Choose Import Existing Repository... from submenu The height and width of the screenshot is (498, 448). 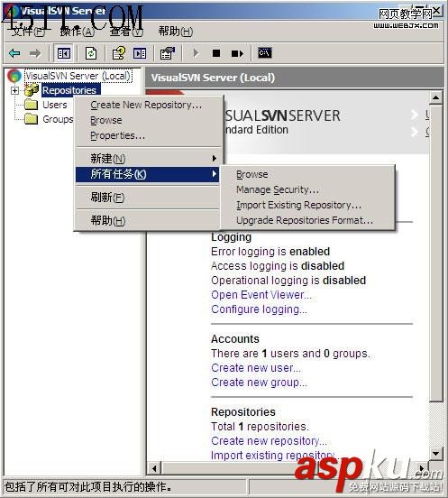click(307, 205)
